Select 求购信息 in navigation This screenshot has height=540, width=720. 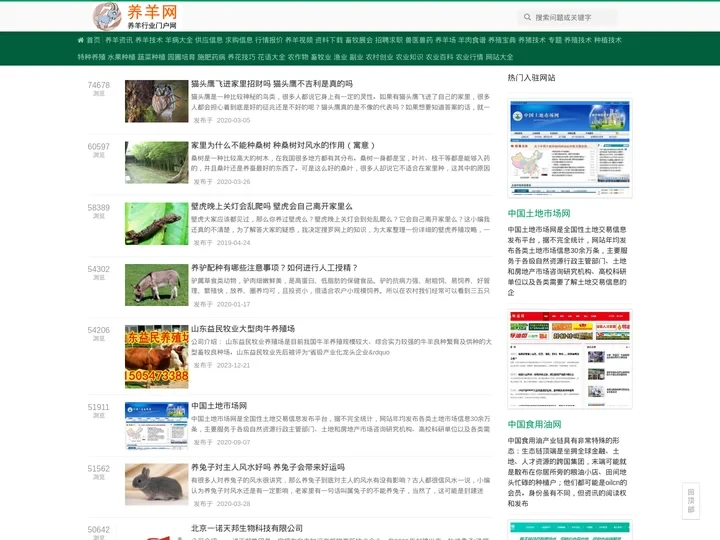tap(239, 40)
